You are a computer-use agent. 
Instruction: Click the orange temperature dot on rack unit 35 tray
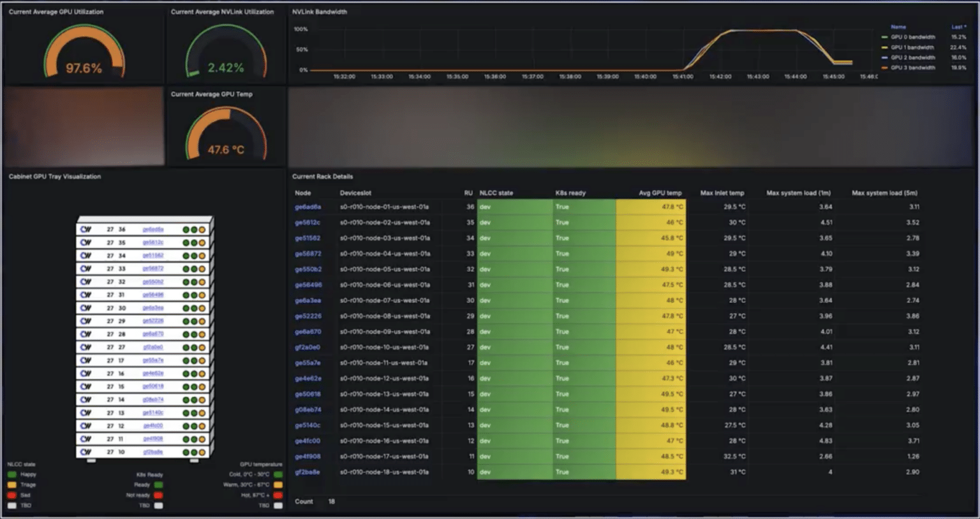pos(202,243)
